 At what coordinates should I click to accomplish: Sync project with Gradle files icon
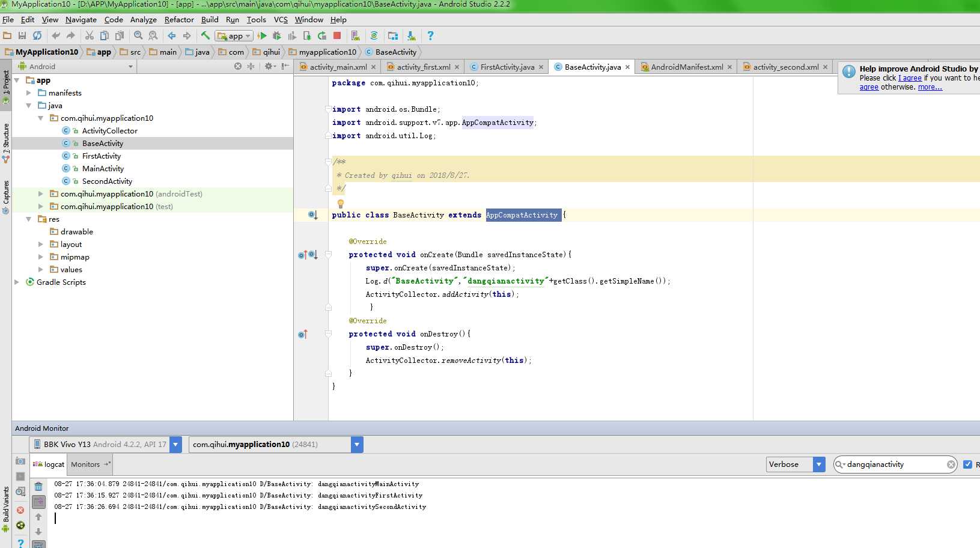click(374, 36)
